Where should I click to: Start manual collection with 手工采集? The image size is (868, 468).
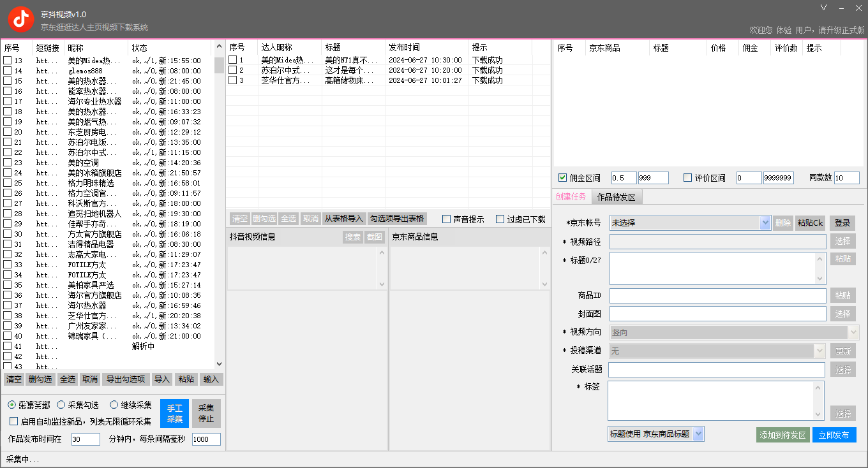pyautogui.click(x=175, y=413)
